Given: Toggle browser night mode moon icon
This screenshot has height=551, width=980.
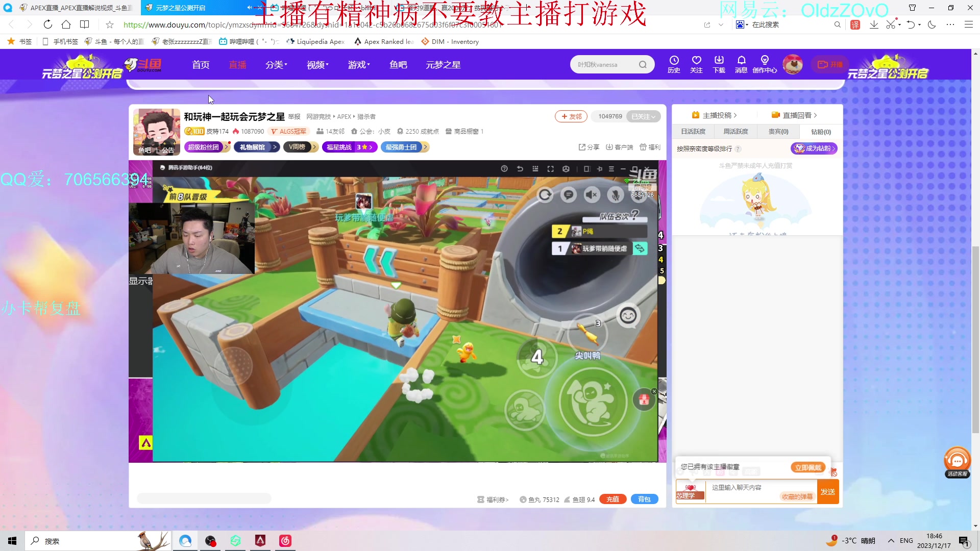Looking at the screenshot, I should pos(932,24).
